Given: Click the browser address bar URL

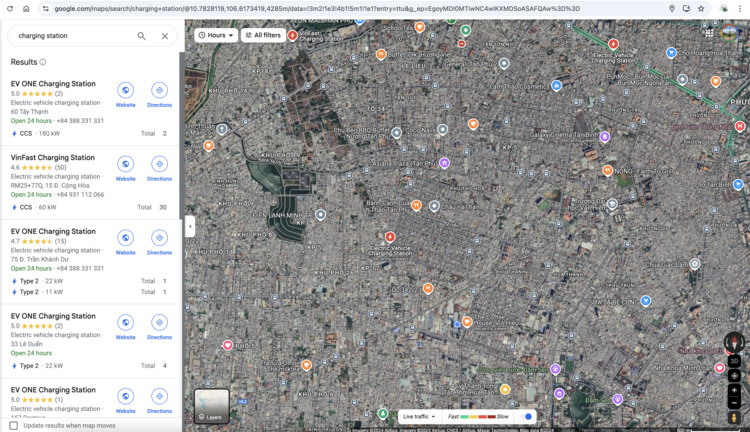Looking at the screenshot, I should pos(317,9).
